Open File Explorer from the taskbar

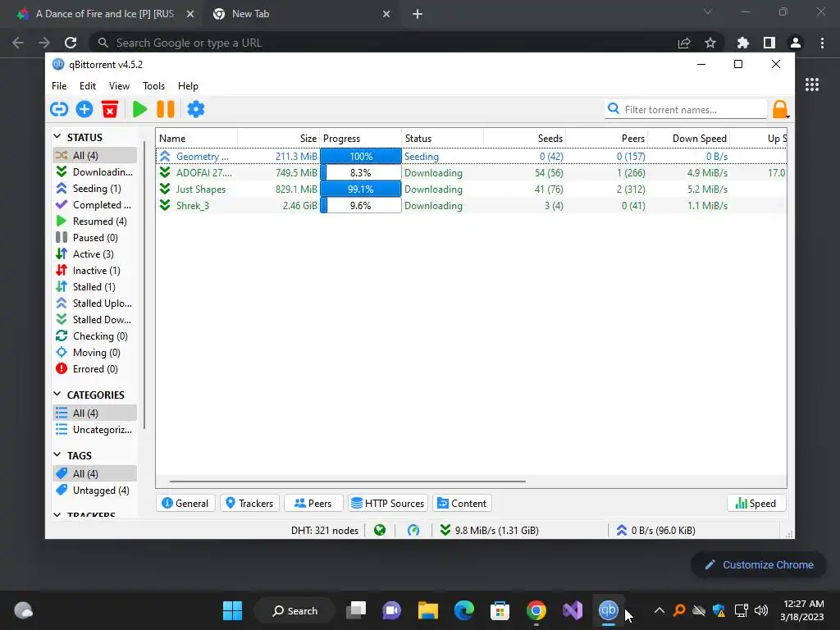coord(428,610)
